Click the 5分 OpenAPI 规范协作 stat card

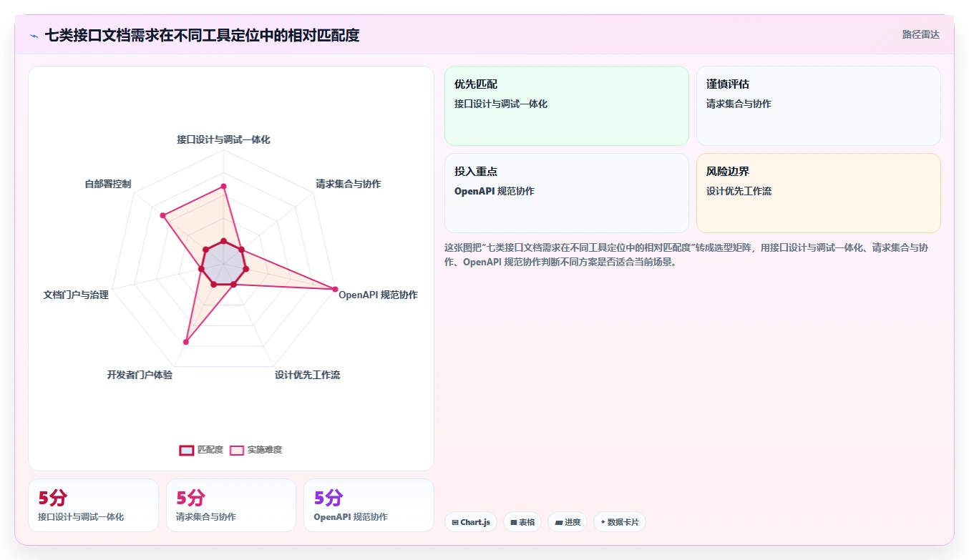369,505
